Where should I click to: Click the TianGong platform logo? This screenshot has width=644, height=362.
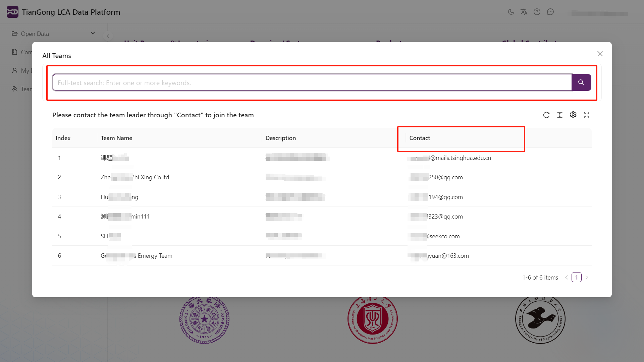[x=12, y=12]
